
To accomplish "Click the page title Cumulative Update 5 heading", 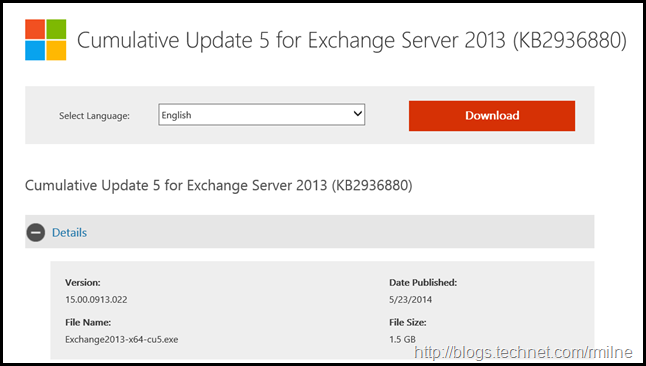I will pos(351,40).
